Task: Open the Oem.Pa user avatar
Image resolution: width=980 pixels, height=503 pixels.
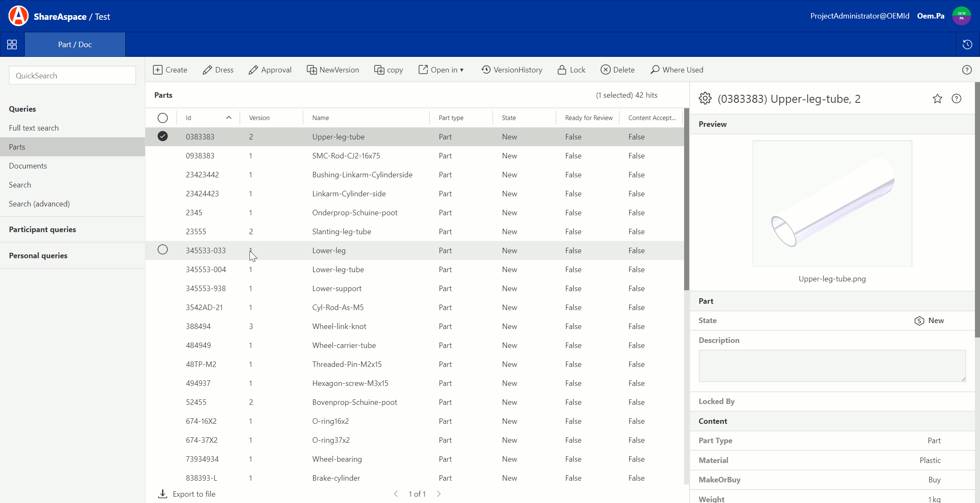Action: (961, 16)
